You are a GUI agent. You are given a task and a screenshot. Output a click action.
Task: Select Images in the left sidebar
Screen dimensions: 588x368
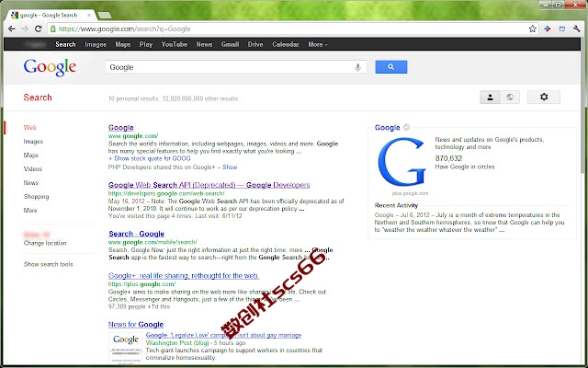point(33,141)
